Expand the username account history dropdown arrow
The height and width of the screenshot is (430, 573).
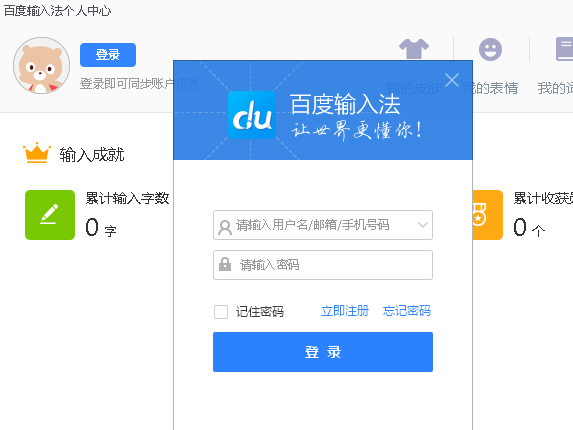coord(423,225)
